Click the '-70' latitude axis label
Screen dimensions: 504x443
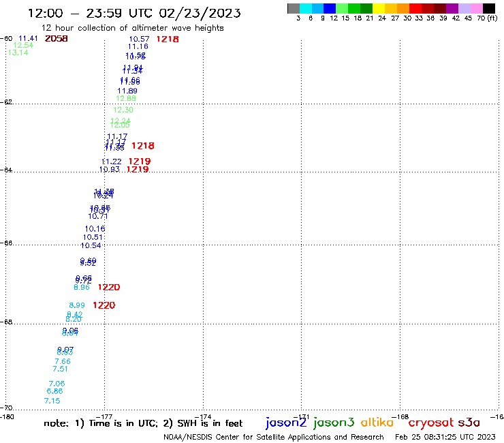point(6,408)
